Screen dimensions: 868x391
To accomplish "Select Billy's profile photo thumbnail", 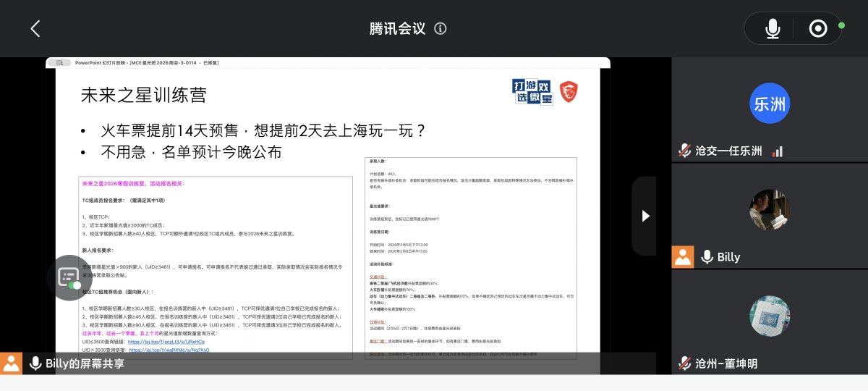I will coord(770,209).
